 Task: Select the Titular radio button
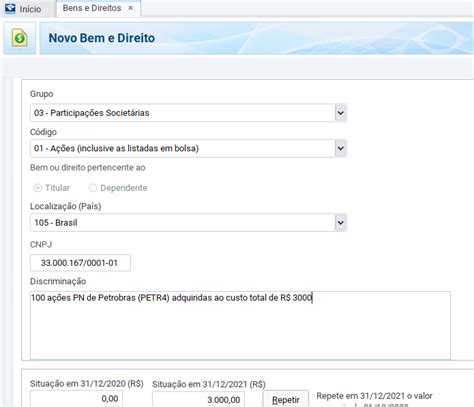38,188
